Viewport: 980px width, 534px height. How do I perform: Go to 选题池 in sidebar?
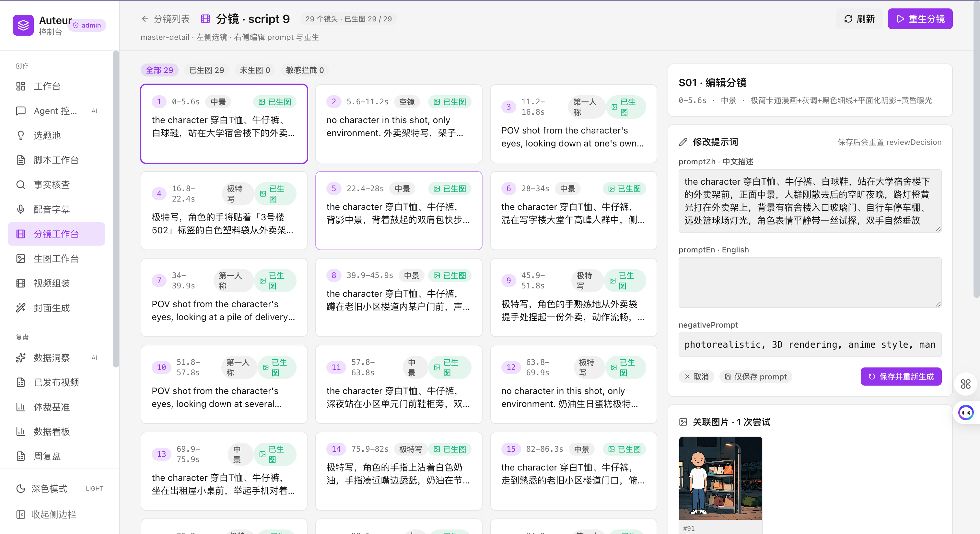56,135
